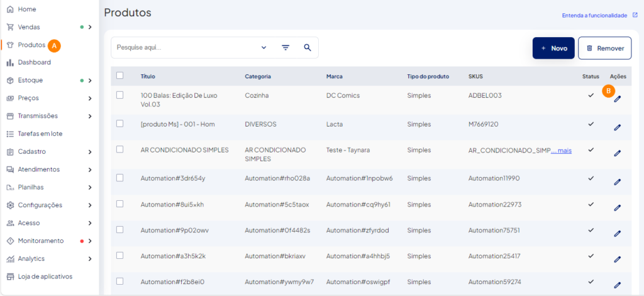This screenshot has width=644, height=296.
Task: Expand the Acesso submenu chevron
Action: pos(90,223)
